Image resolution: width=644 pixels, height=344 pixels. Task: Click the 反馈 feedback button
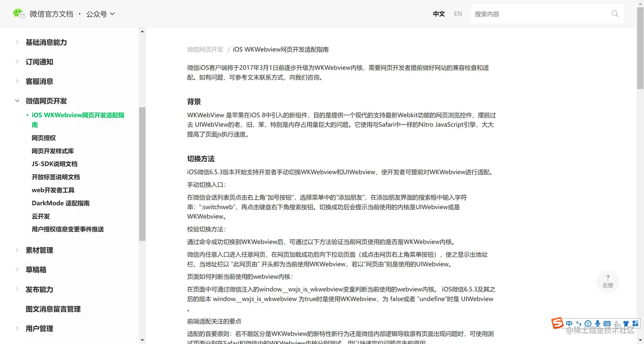[608, 282]
